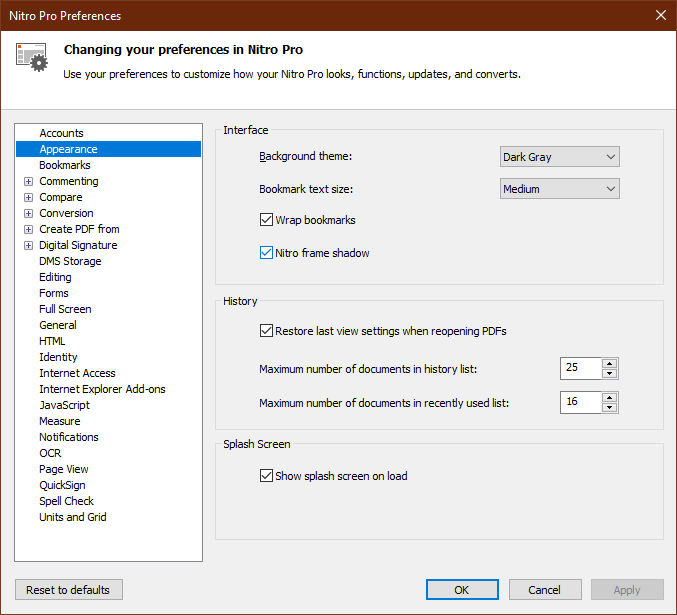Image resolution: width=677 pixels, height=615 pixels.
Task: Increase history list count with up arrow
Action: (x=609, y=363)
